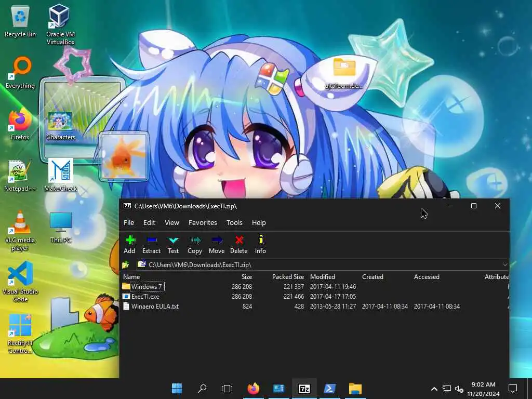Select the ajtbfucm folder on the desktop
The image size is (532, 399).
pos(344,73)
